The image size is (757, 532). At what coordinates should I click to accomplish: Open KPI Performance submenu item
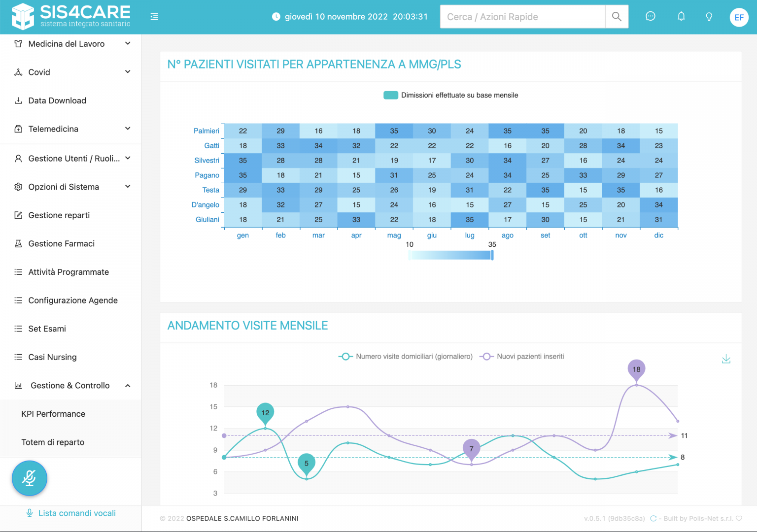tap(53, 414)
